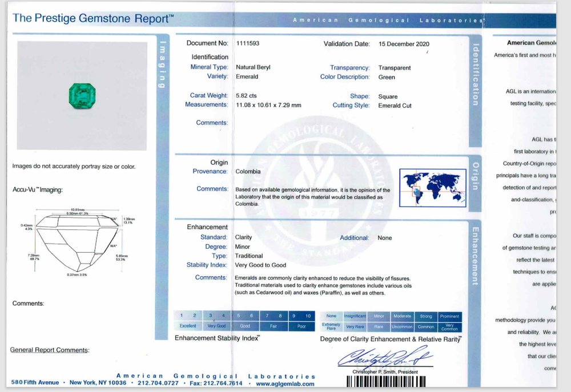Click the world map origin graphic
The height and width of the screenshot is (392, 571).
tap(433, 188)
